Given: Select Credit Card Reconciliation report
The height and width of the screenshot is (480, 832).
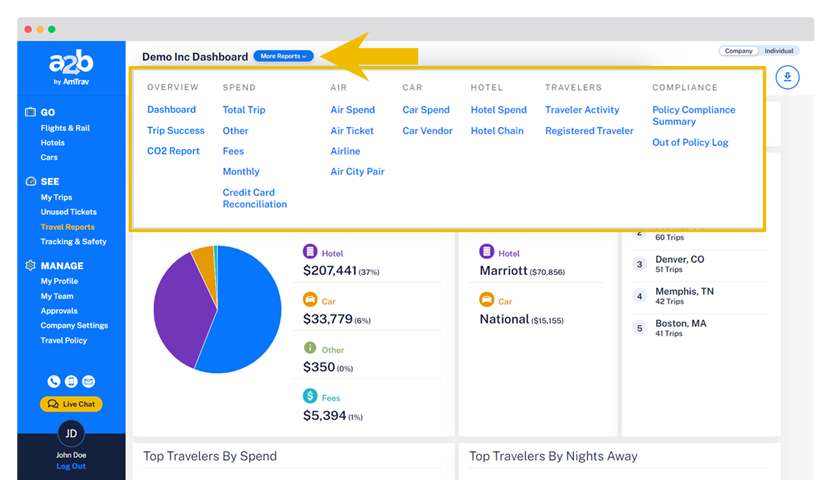Looking at the screenshot, I should tap(254, 198).
